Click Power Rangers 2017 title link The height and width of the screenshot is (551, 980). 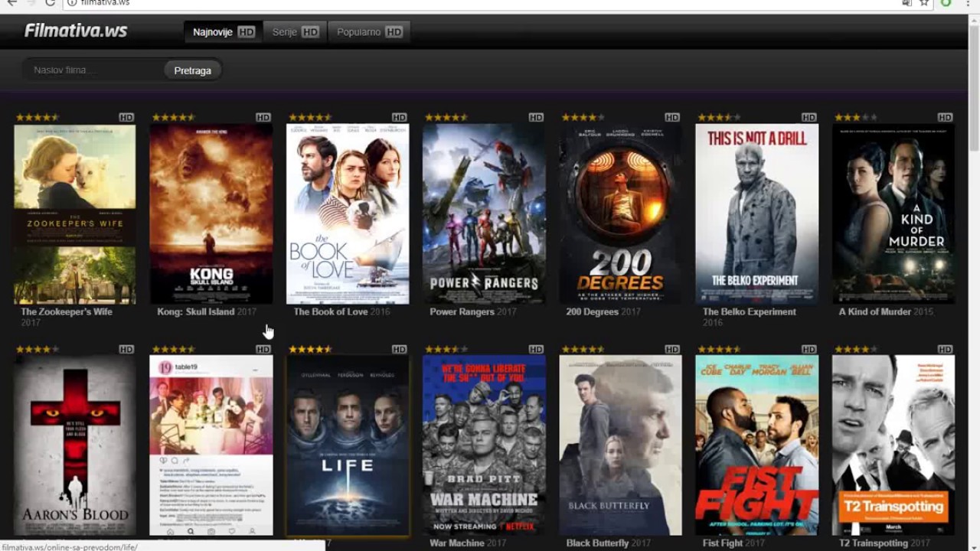tap(473, 312)
